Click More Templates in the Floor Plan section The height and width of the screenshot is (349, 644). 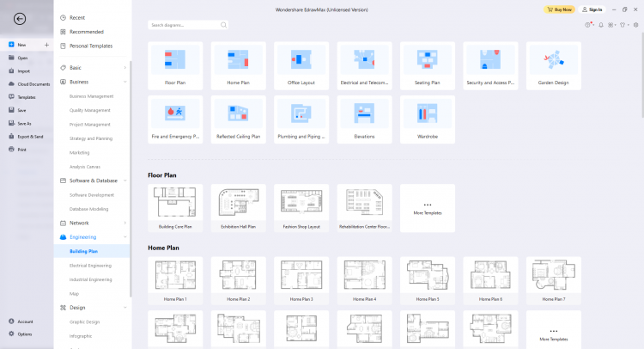(x=428, y=207)
